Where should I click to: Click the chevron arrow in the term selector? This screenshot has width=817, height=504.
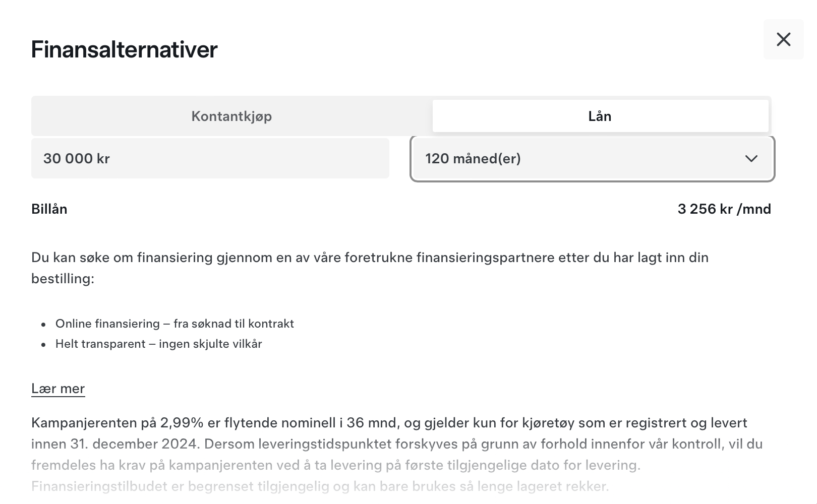point(751,159)
